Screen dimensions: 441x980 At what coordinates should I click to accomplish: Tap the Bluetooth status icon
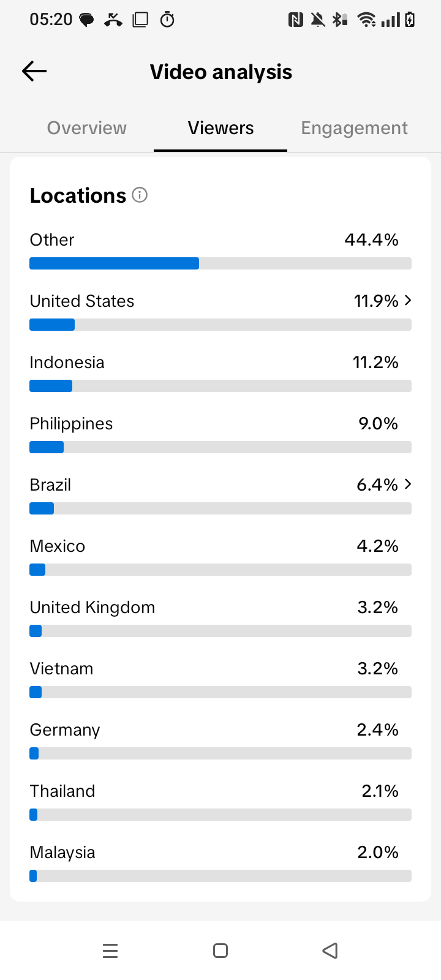339,20
